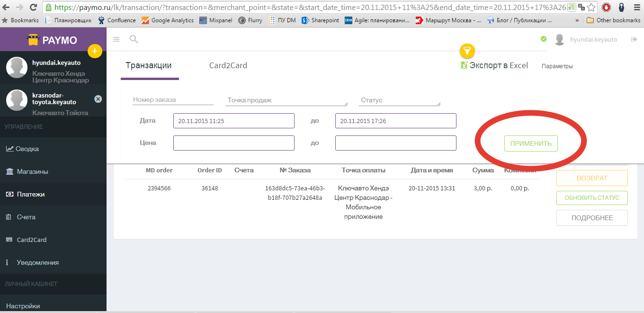Open the ПУ DM bookmark
644x313 pixels.
point(282,20)
